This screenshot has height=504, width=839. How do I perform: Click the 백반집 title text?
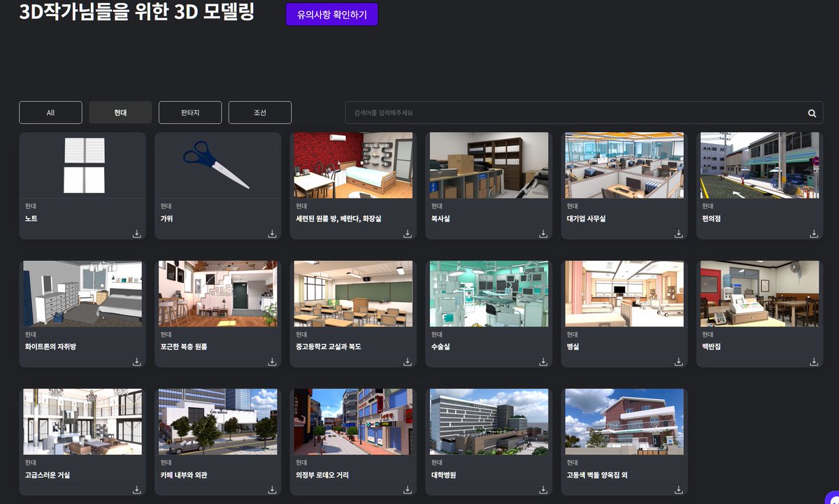coord(711,347)
